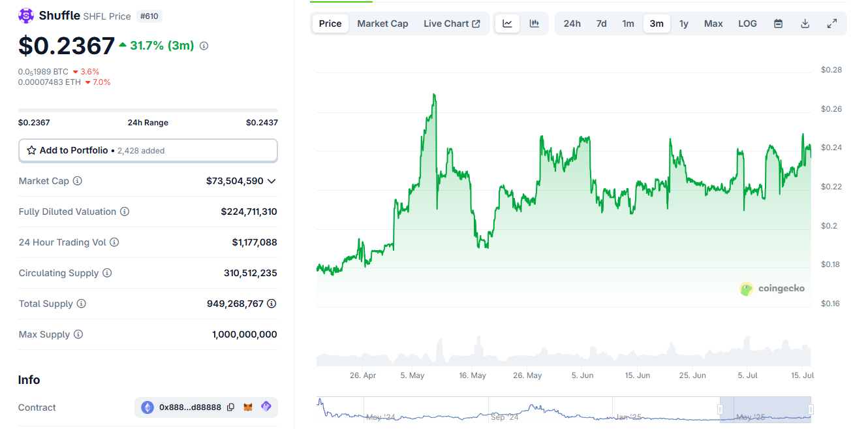Show Max Supply info icon
Screen dimensions: 868x429
coord(78,334)
